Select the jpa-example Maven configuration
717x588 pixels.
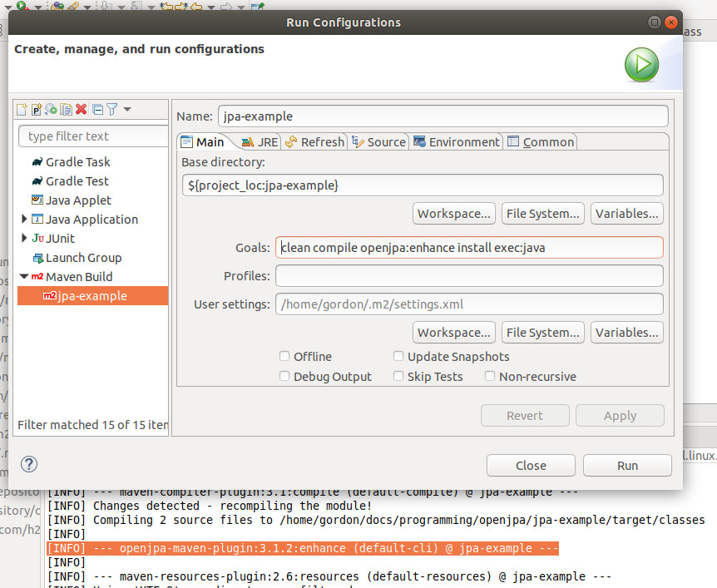click(x=93, y=296)
